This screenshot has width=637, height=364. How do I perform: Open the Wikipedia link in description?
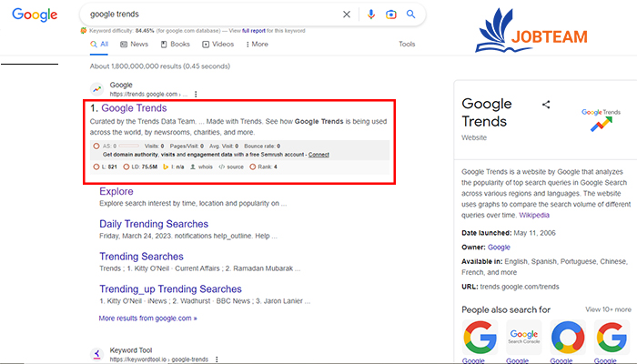click(x=534, y=215)
